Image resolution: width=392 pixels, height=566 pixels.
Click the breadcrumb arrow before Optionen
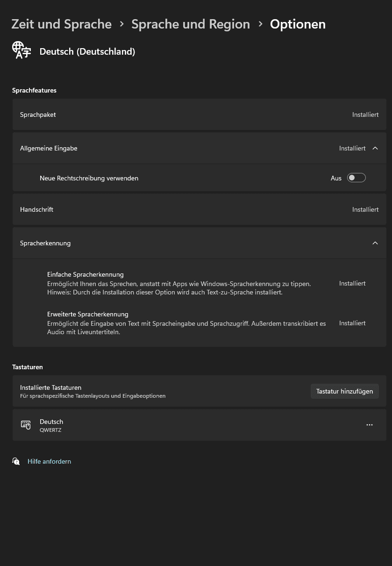pos(260,24)
